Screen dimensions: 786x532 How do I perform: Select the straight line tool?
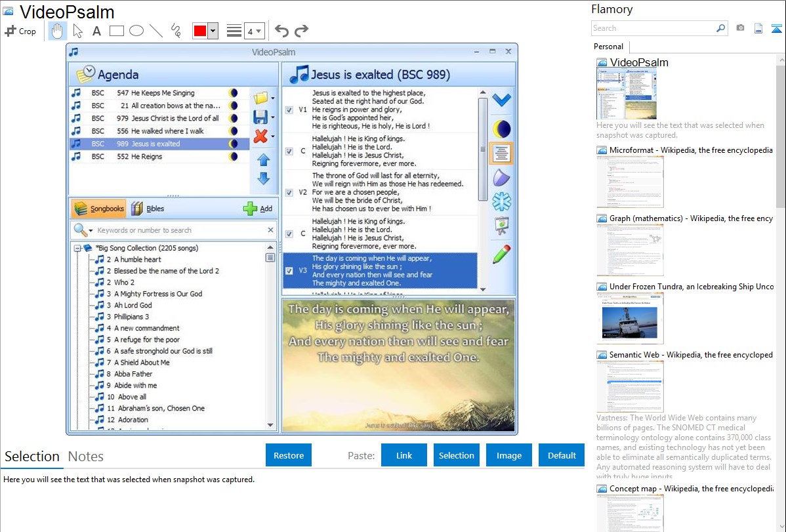click(x=156, y=31)
